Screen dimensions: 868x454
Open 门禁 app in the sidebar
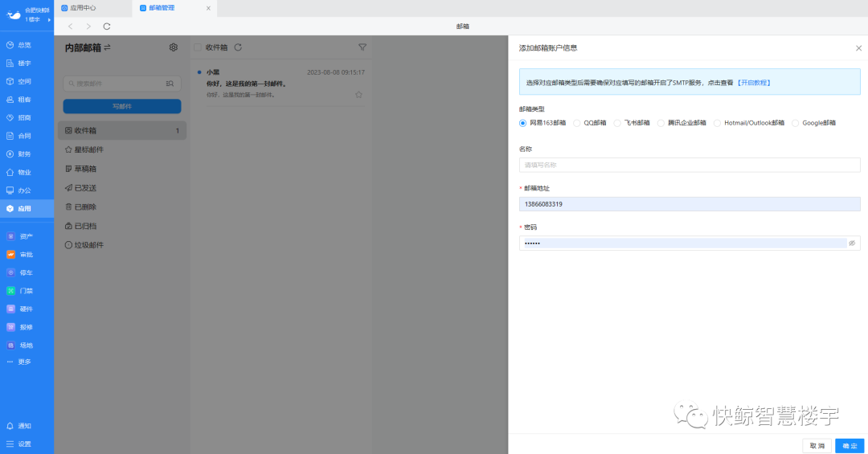[x=24, y=291]
